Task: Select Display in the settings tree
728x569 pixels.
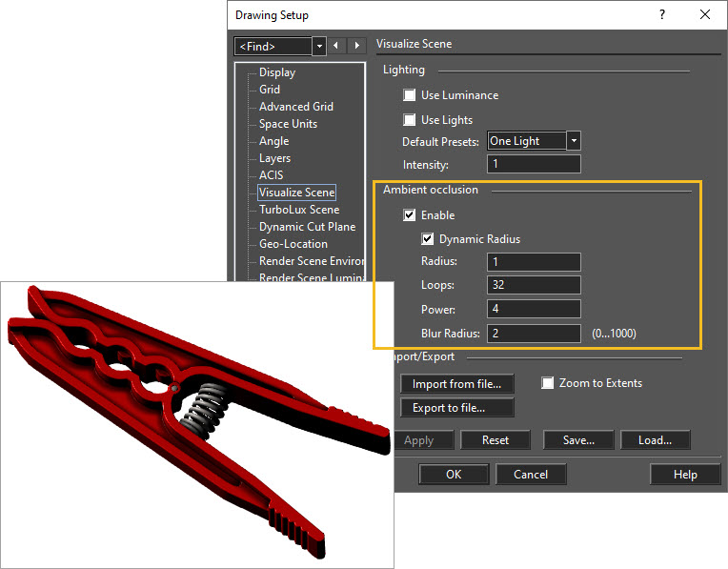Action: point(277,72)
